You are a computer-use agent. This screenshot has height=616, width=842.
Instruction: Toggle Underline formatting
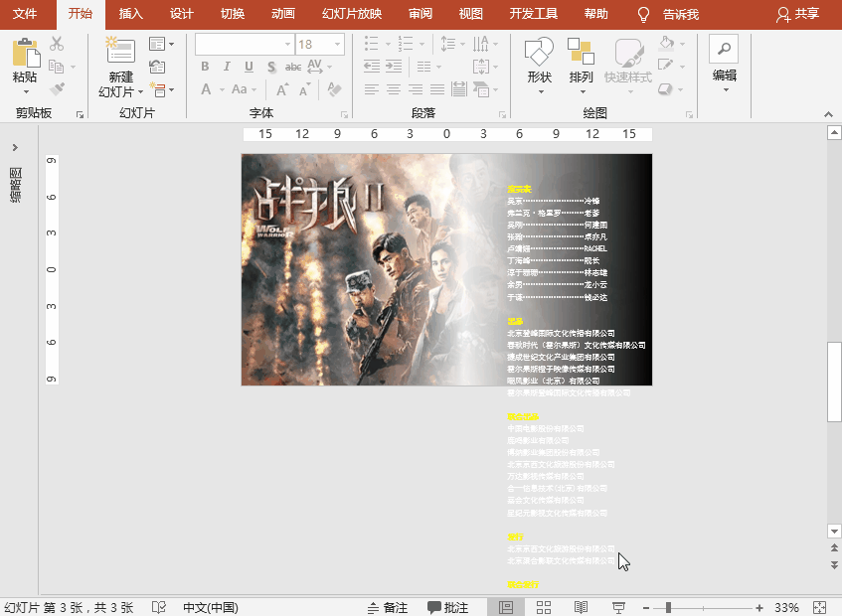(x=249, y=67)
